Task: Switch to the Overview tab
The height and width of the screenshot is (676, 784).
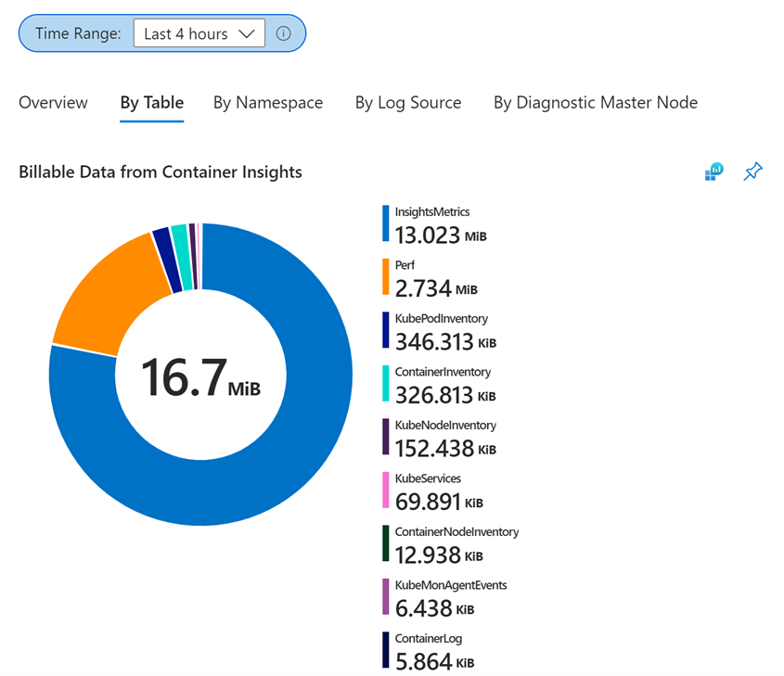Action: point(53,103)
